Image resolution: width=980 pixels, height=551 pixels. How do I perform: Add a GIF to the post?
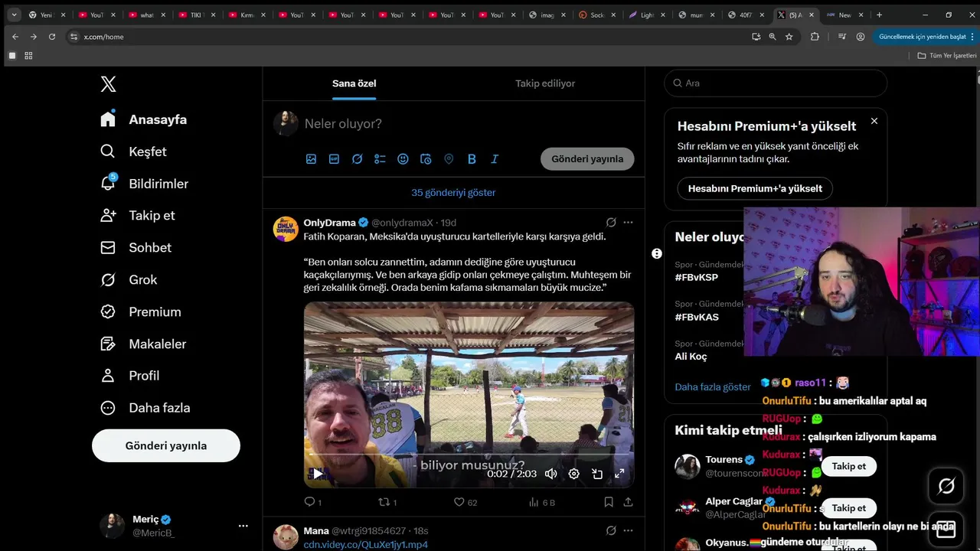point(334,159)
